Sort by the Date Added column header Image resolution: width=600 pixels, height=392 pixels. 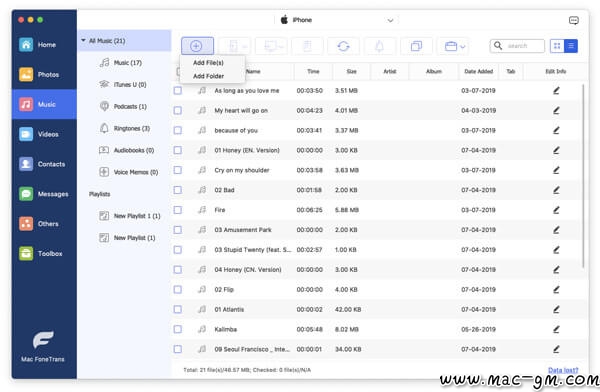coord(478,72)
